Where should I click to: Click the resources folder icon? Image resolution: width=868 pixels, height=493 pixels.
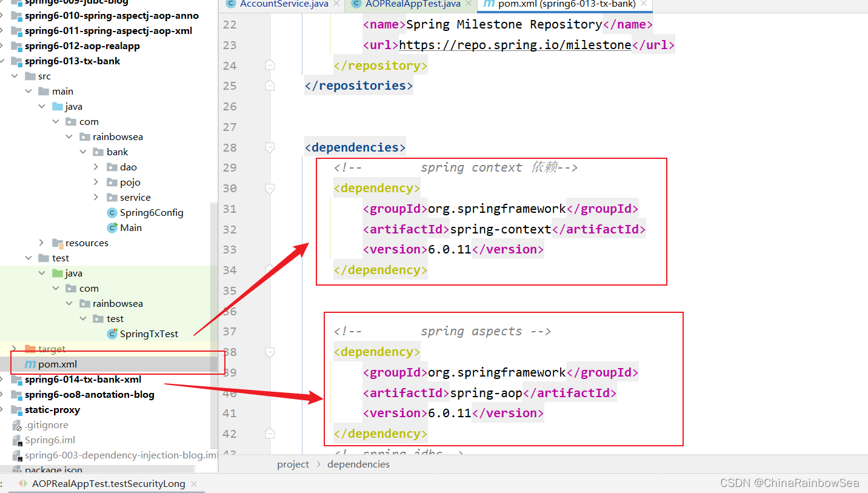click(x=58, y=243)
